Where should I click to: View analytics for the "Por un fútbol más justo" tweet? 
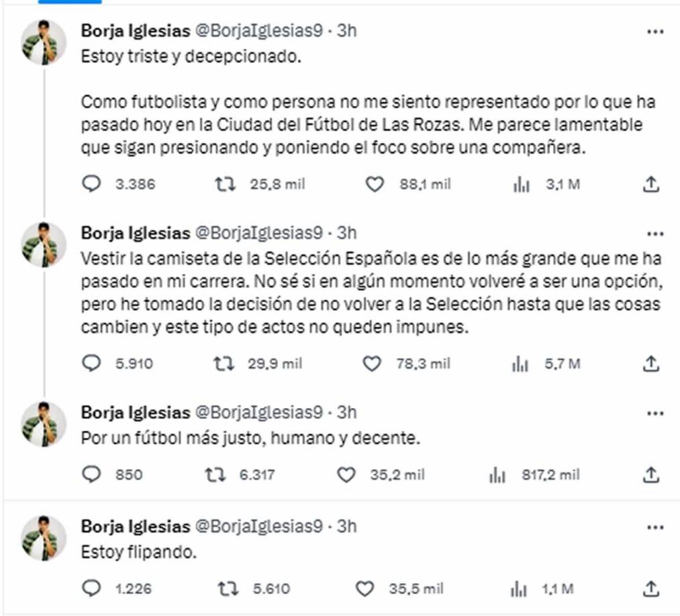click(495, 472)
